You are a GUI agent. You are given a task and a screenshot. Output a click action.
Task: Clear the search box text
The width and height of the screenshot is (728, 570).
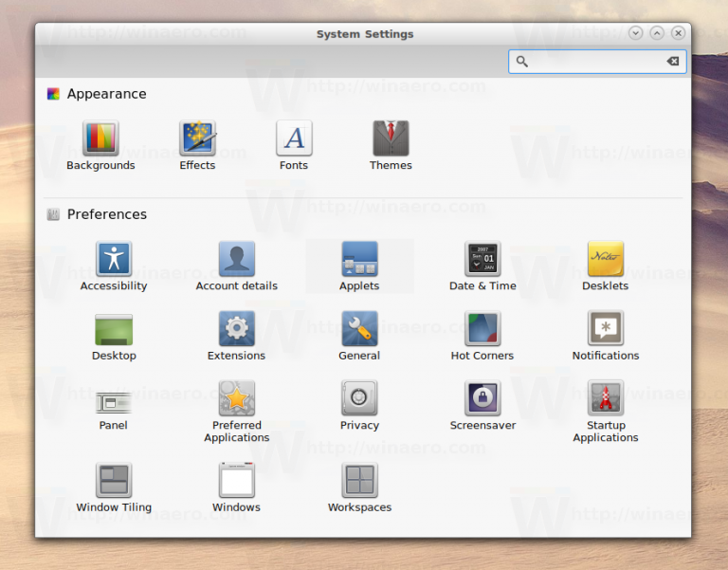pyautogui.click(x=673, y=62)
